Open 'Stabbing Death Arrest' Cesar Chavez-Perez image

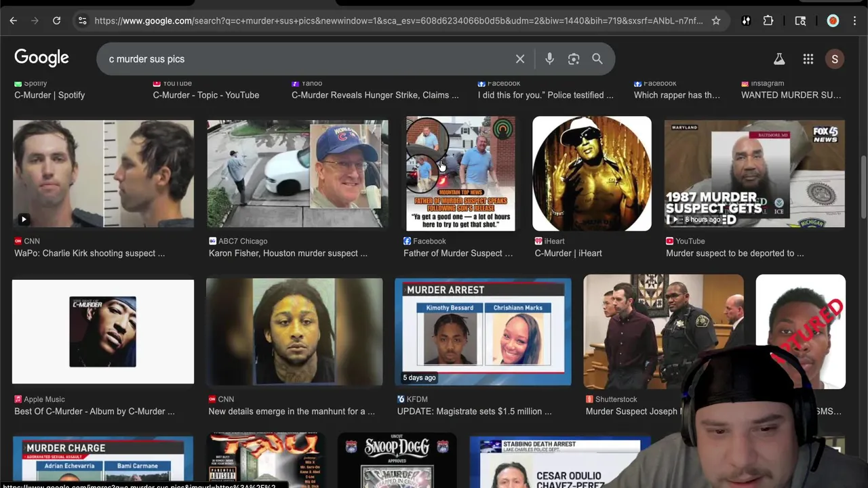tap(560, 462)
